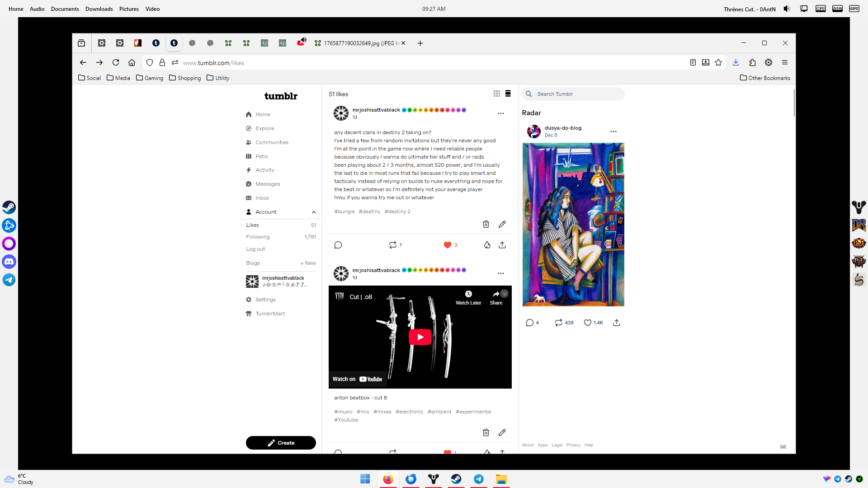Click the Search Tumblr field

574,94
